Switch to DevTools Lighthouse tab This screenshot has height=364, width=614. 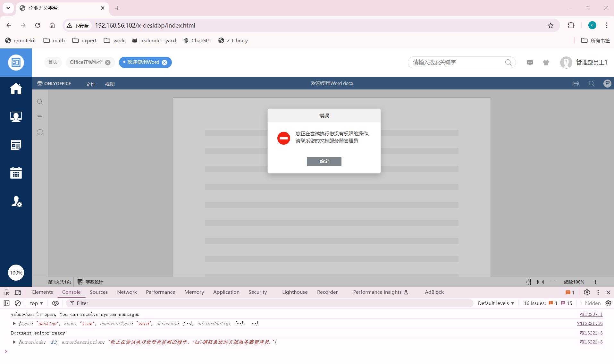pyautogui.click(x=295, y=292)
